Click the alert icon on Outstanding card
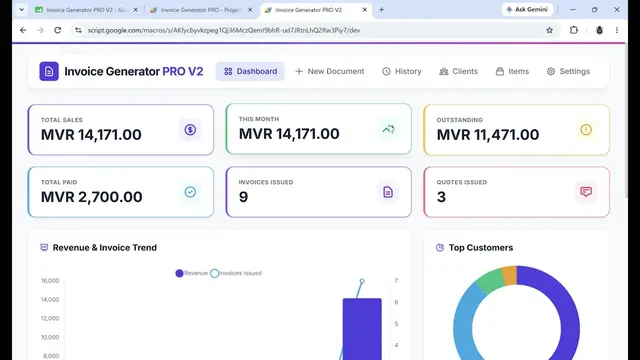 coord(586,130)
